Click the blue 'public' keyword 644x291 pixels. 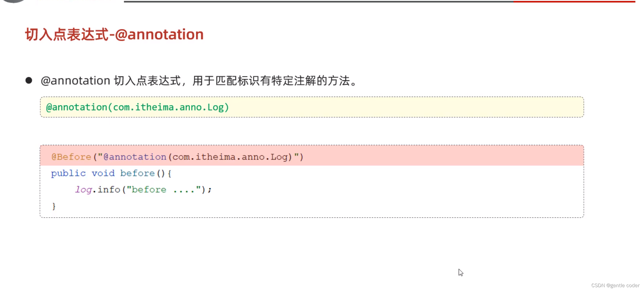click(x=68, y=173)
